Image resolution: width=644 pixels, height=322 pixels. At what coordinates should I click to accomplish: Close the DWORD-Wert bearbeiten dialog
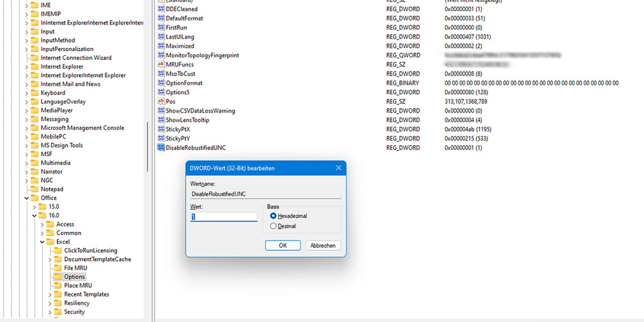(x=339, y=168)
